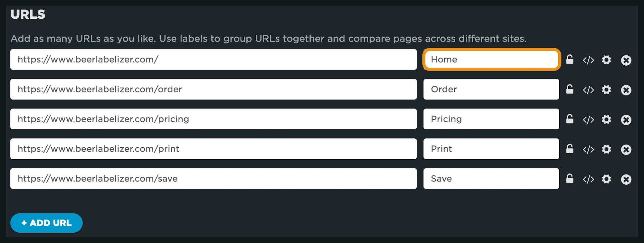Viewport: 644px width, 243px height.
Task: Toggle the lock icon on the Save row
Action: [570, 179]
